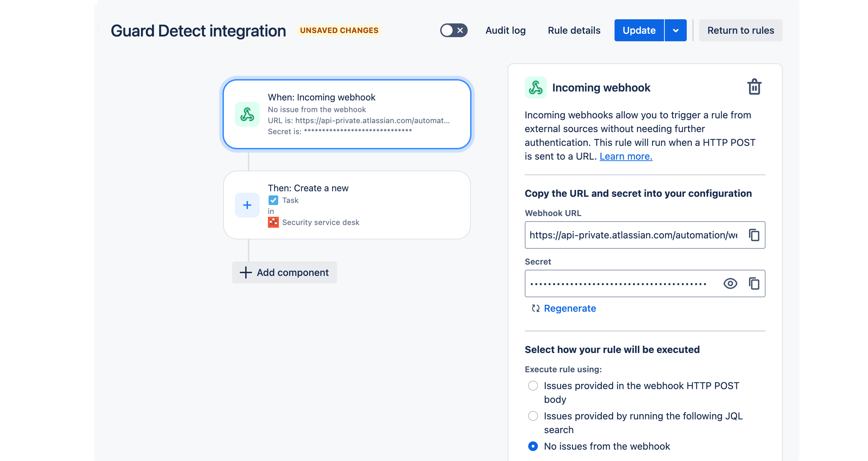Open the Audit log
868x461 pixels.
tap(506, 30)
